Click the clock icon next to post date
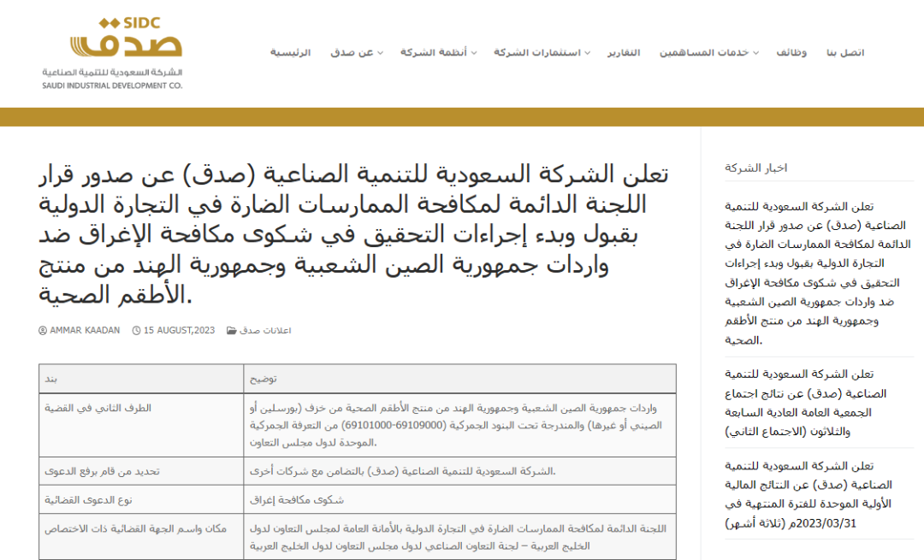Viewport: 924px width, 560px height. (x=136, y=331)
